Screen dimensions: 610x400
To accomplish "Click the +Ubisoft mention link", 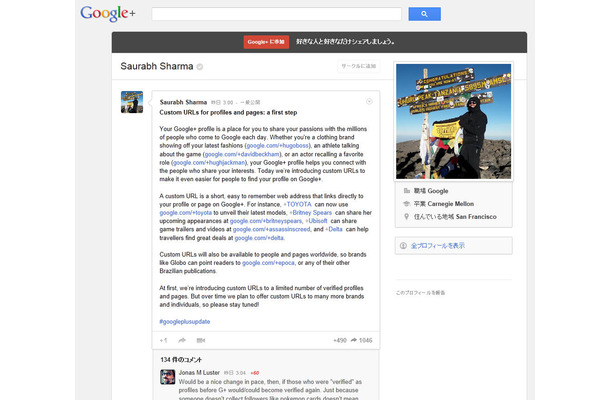I will [x=316, y=221].
